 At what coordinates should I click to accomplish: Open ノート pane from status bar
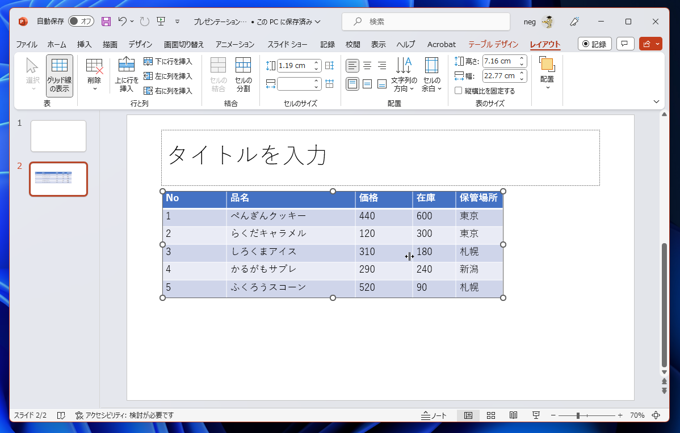pos(433,415)
